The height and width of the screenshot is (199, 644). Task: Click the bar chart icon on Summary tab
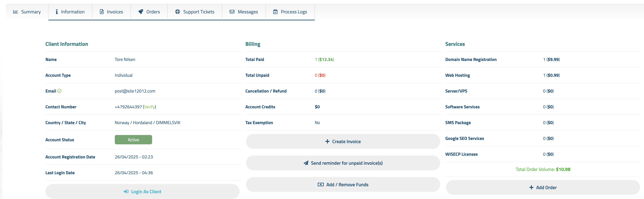[15, 12]
